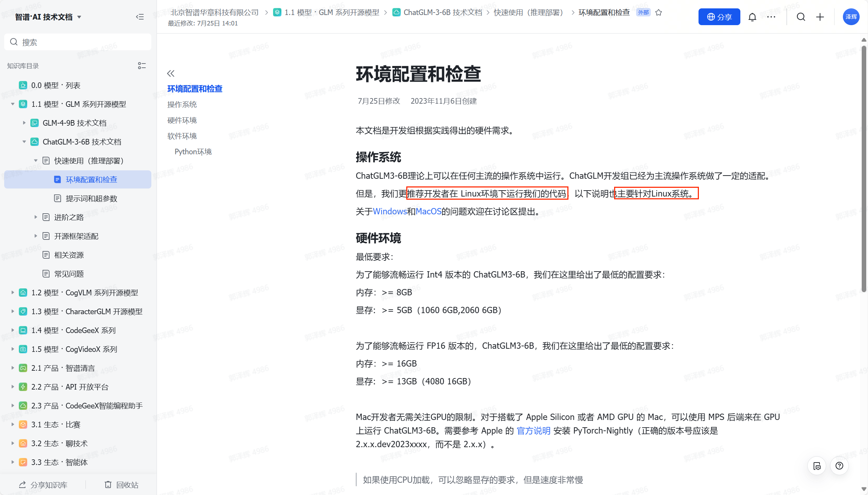868x495 pixels.
Task: Click the header search magnifier icon
Action: 801,17
